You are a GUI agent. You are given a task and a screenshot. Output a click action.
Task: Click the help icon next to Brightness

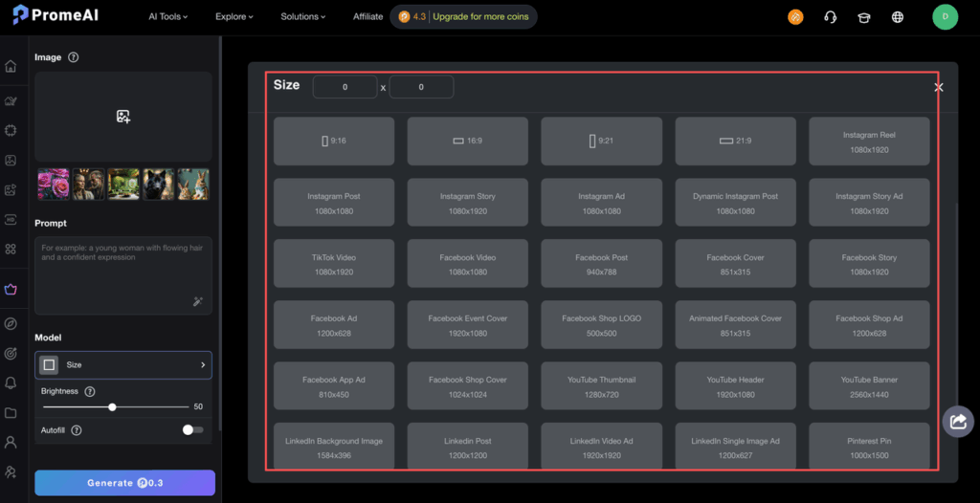pyautogui.click(x=89, y=392)
